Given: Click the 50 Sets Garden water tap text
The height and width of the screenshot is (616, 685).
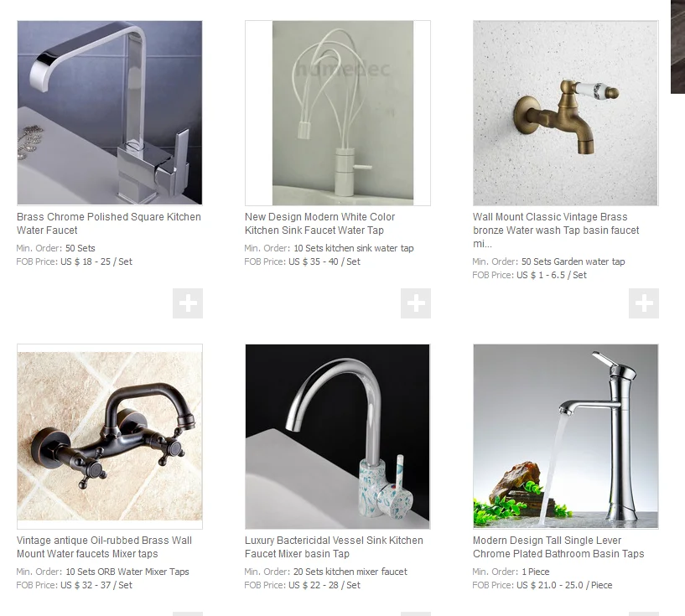Looking at the screenshot, I should 573,261.
